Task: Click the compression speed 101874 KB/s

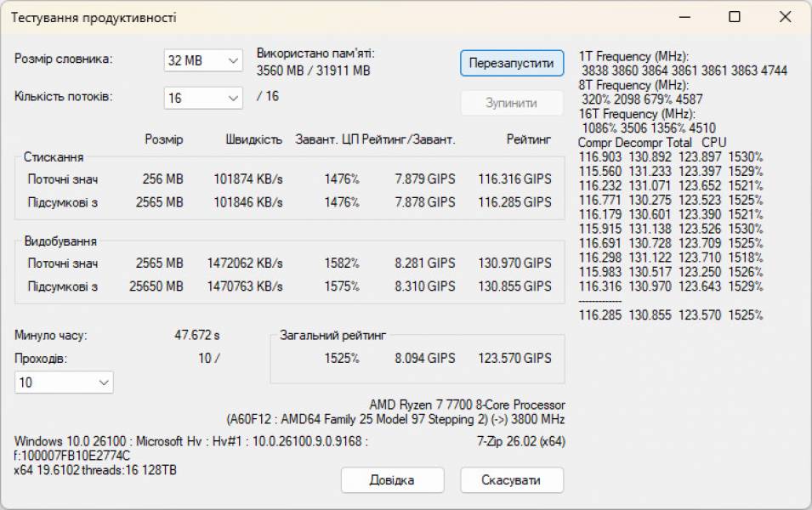Action: pyautogui.click(x=248, y=179)
